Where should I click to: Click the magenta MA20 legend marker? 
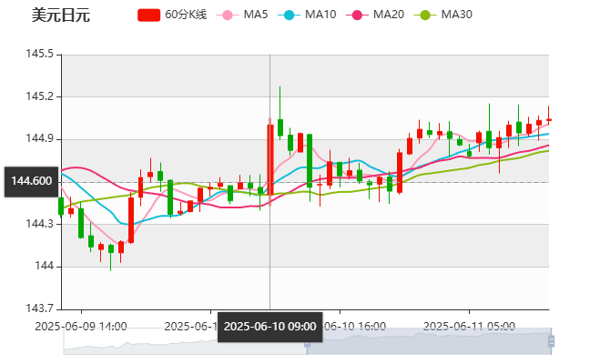tap(361, 15)
